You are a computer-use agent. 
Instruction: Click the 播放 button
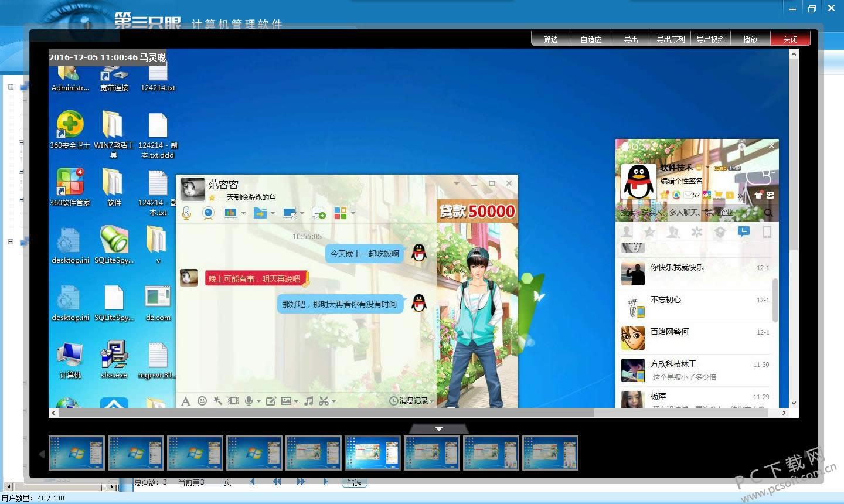point(750,39)
